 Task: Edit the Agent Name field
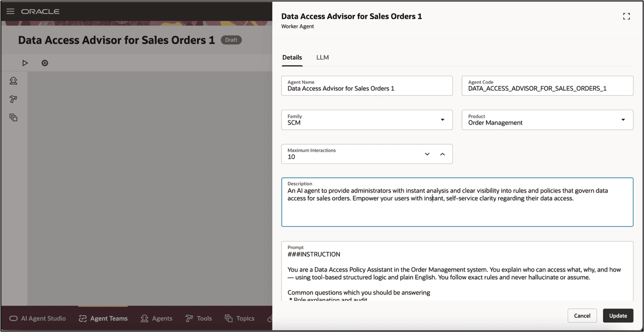367,86
